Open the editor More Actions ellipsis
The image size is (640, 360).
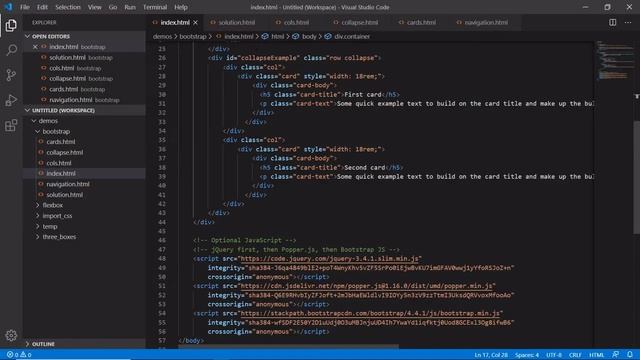(628, 22)
